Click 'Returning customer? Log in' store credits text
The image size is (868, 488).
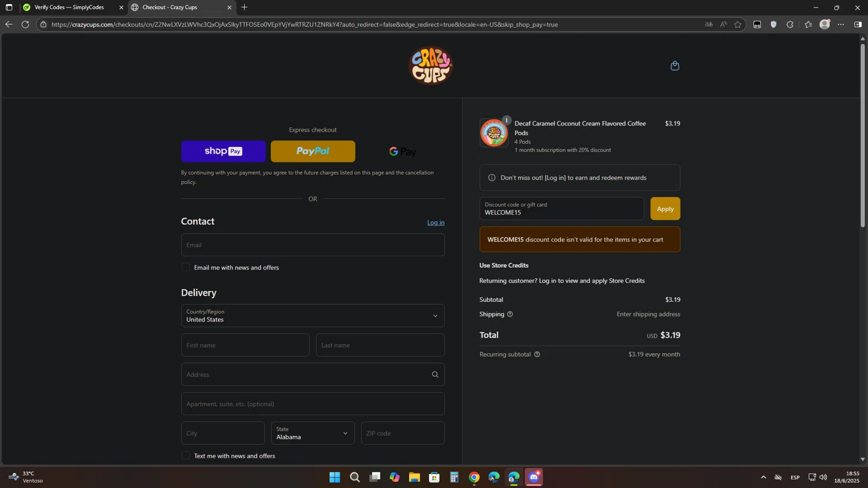pos(562,280)
